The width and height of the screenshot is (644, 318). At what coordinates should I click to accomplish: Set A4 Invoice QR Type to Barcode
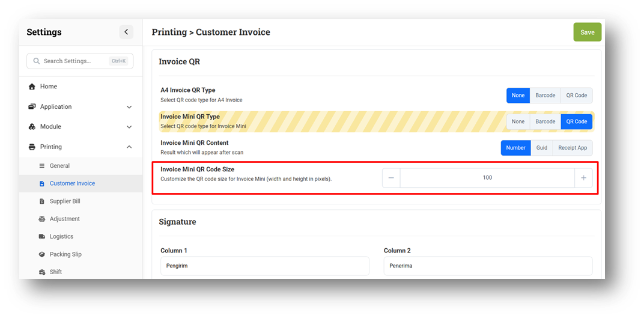pos(545,95)
